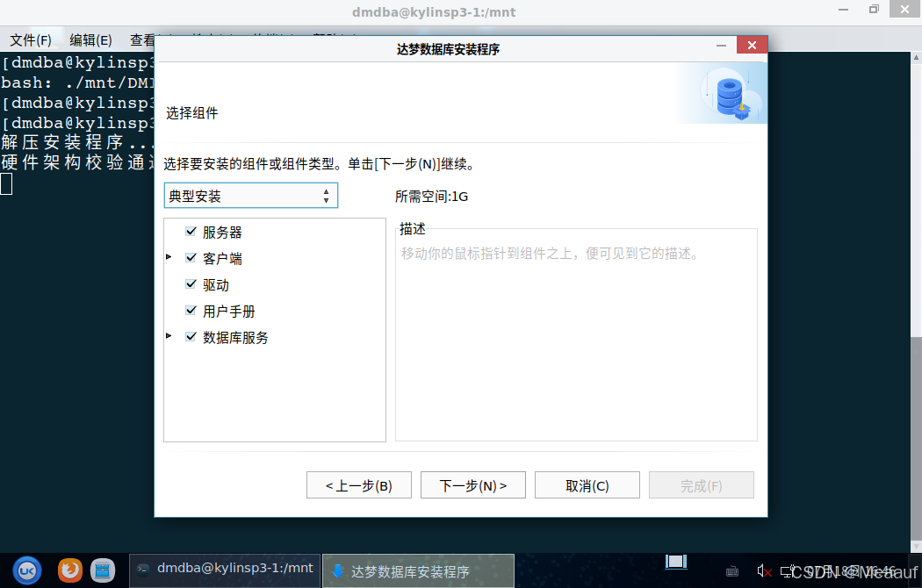Expand the 数据库服务 tree node
Viewport: 922px width, 588px height.
pyautogui.click(x=169, y=336)
